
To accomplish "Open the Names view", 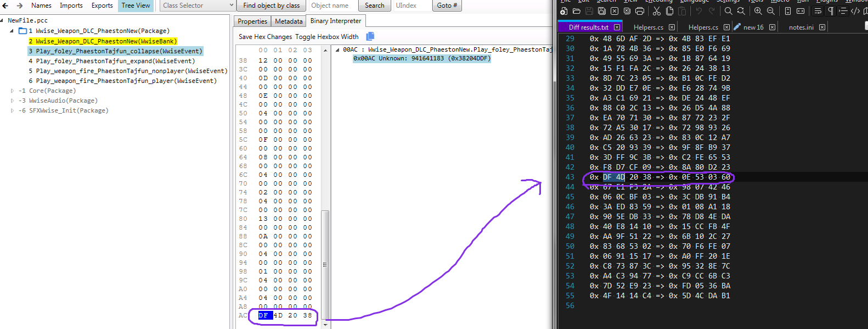I will [41, 5].
